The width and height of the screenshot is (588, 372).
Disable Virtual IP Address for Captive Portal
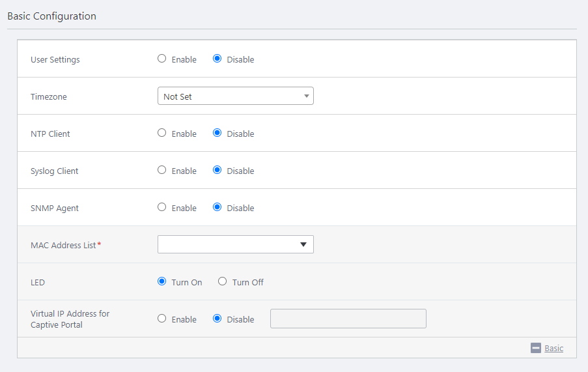tap(217, 319)
